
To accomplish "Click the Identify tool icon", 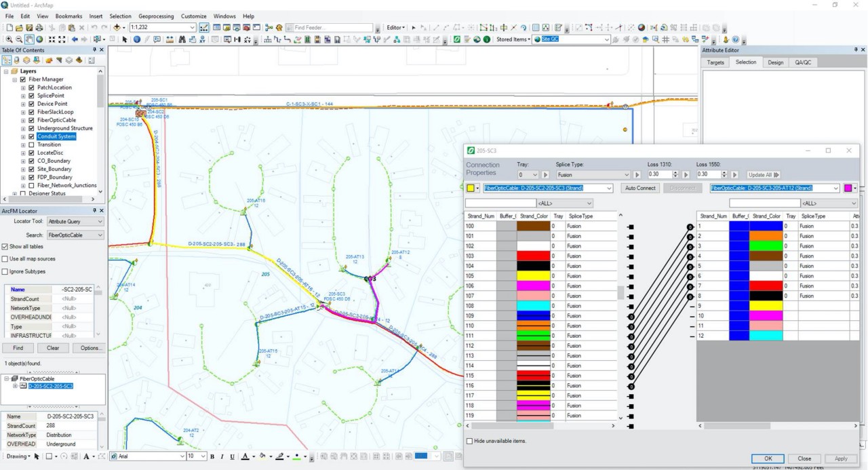I will pos(137,39).
